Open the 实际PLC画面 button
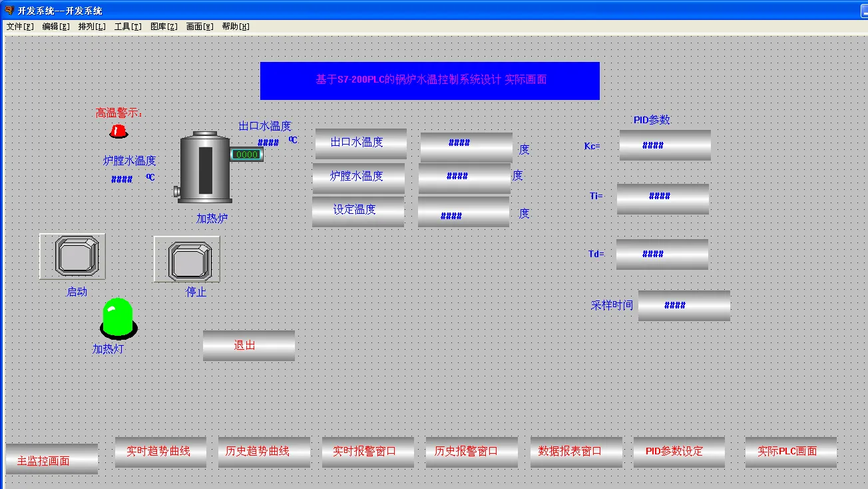The image size is (868, 489). [791, 452]
